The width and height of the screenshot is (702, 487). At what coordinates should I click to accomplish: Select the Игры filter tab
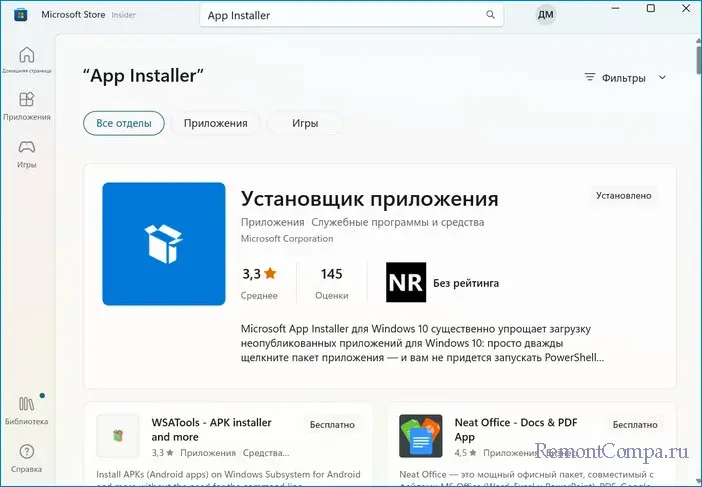point(305,123)
